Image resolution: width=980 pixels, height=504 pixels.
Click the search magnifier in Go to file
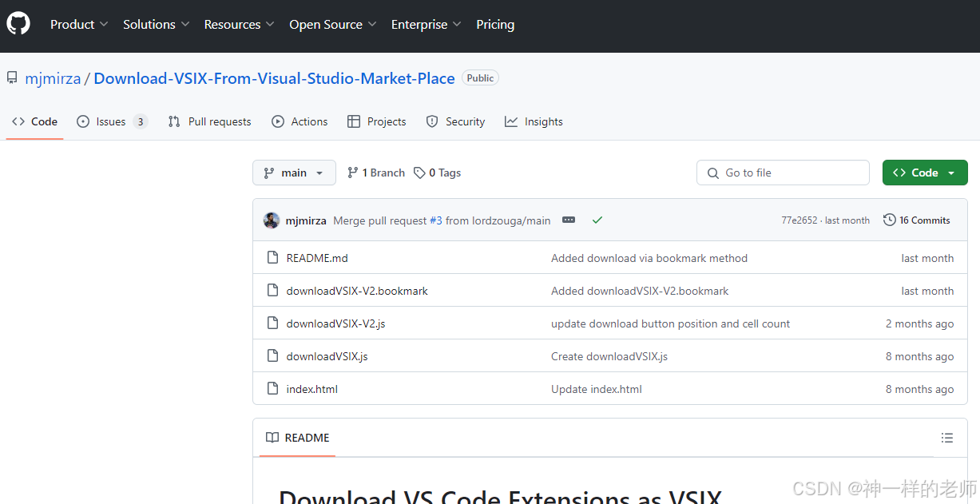point(713,173)
